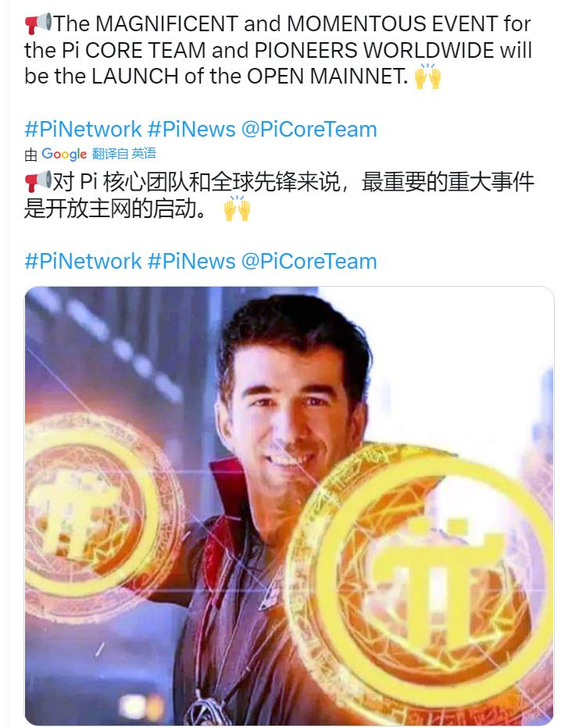The image size is (561, 728).
Task: Click the megaphone emoji starting the English tweet
Action: (38, 23)
